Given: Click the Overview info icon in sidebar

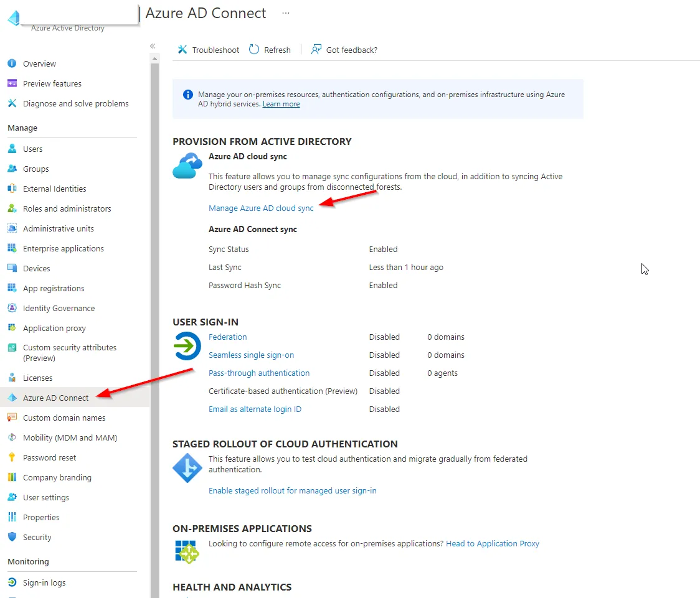Looking at the screenshot, I should [12, 63].
